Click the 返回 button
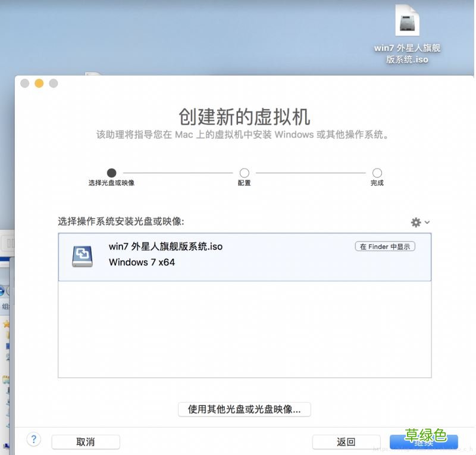 coord(346,442)
